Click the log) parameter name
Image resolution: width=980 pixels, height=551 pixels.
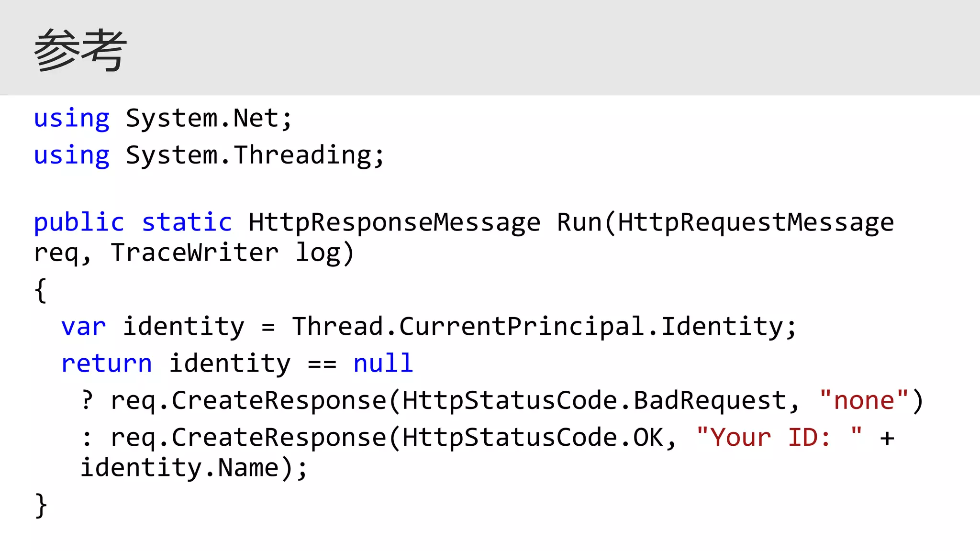pyautogui.click(x=324, y=253)
